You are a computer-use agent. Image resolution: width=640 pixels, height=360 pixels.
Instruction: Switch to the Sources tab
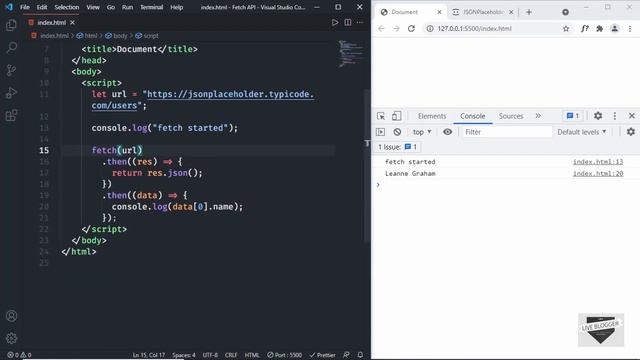click(511, 116)
